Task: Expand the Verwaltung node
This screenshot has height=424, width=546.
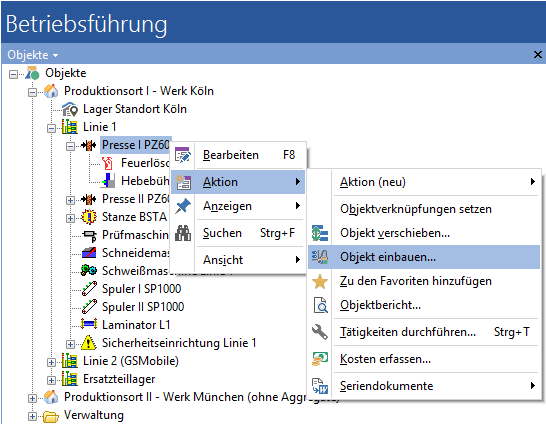Action: [32, 416]
